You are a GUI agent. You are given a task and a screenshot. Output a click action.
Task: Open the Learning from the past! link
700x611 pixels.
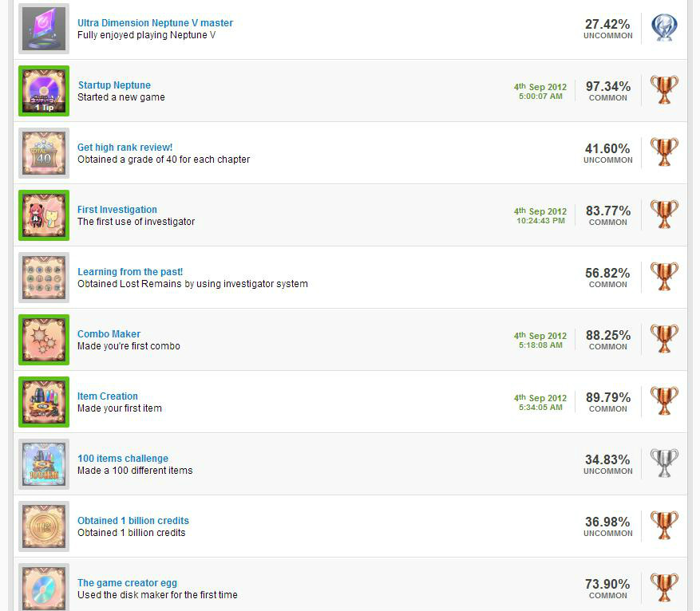[130, 272]
